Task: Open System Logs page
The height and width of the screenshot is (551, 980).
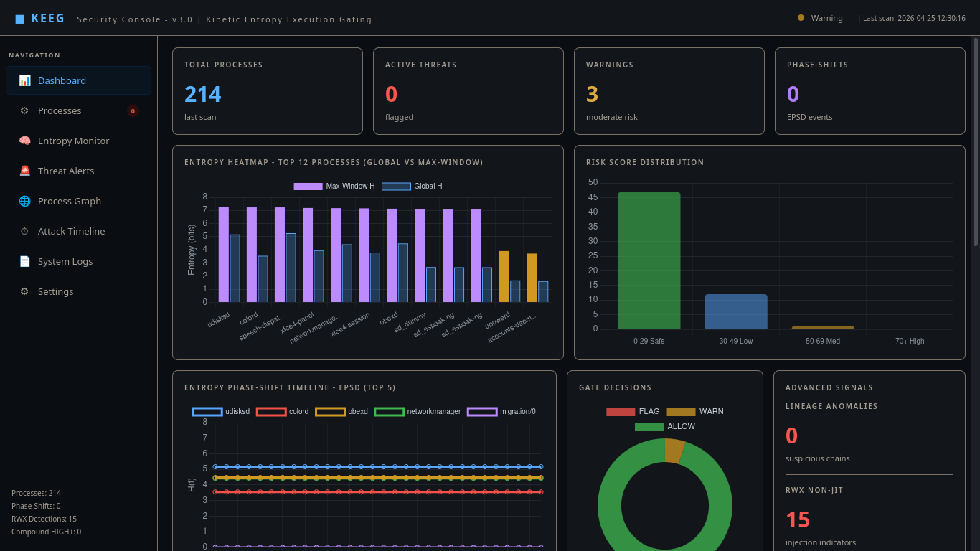Action: point(78,261)
